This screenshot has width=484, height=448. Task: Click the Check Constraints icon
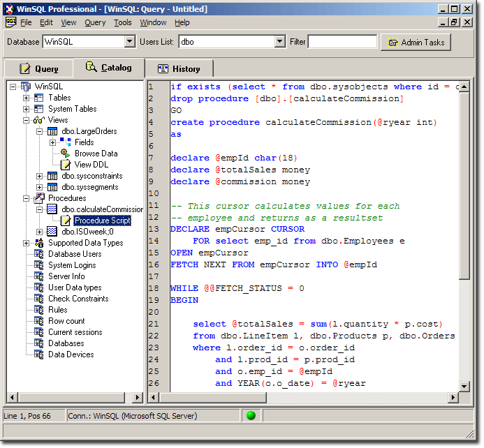[x=39, y=299]
